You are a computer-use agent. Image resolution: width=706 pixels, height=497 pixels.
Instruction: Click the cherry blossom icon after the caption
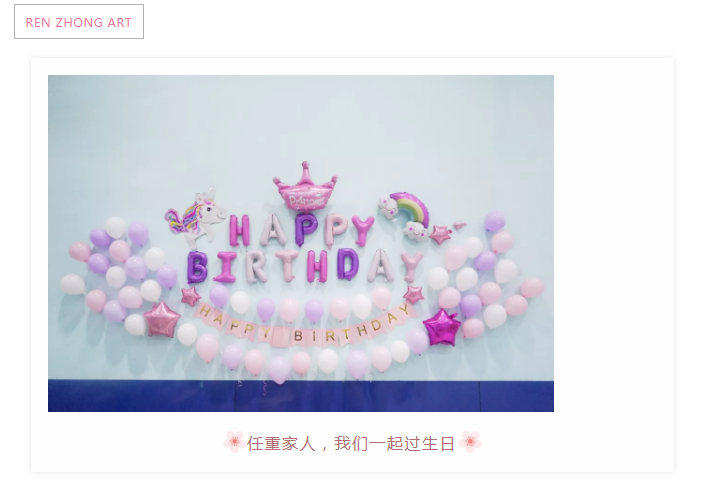tap(470, 442)
